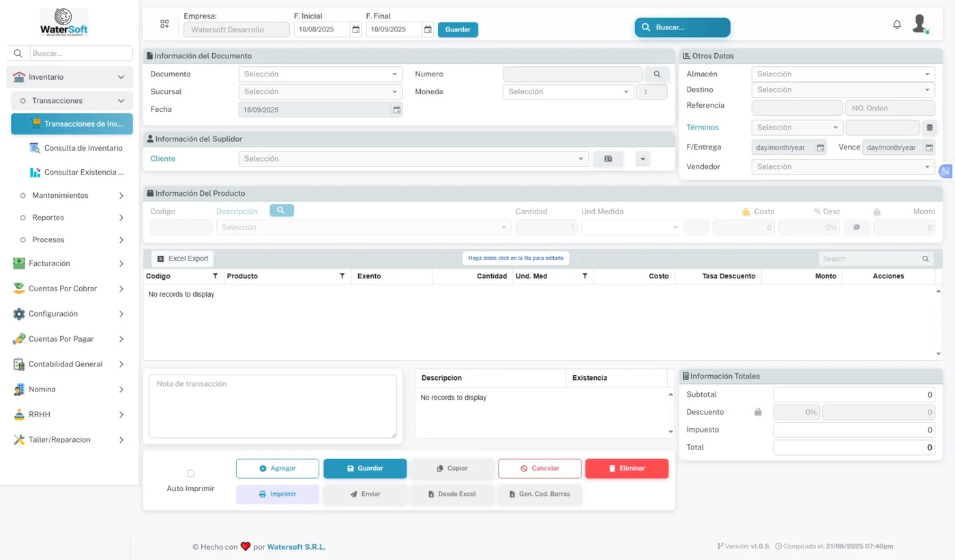Click the Agregar button
Image resolution: width=955 pixels, height=560 pixels.
[x=278, y=469]
